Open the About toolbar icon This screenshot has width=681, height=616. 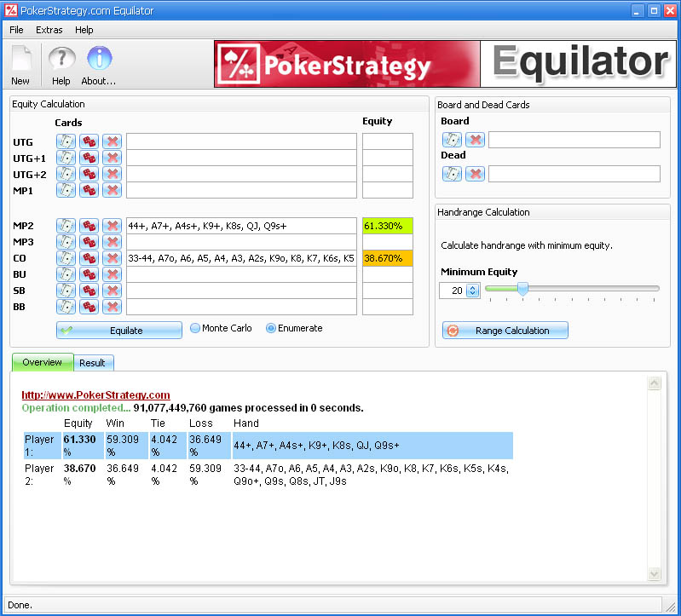coord(99,64)
